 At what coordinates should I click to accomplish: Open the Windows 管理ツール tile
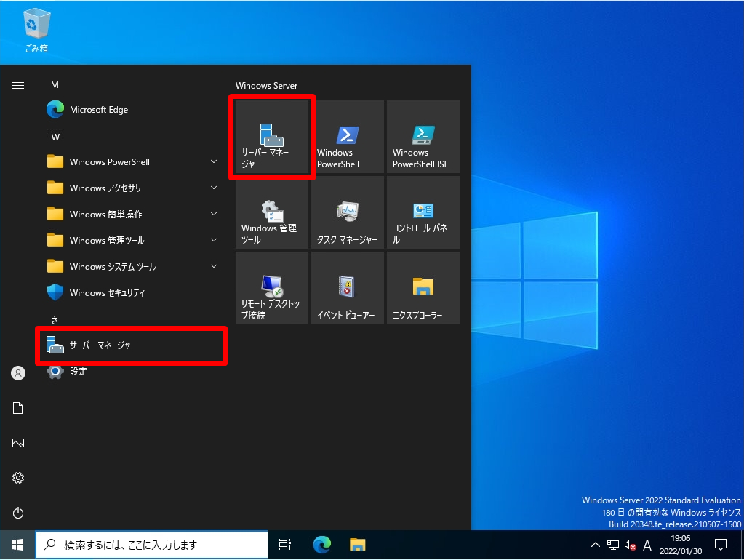[x=271, y=212]
